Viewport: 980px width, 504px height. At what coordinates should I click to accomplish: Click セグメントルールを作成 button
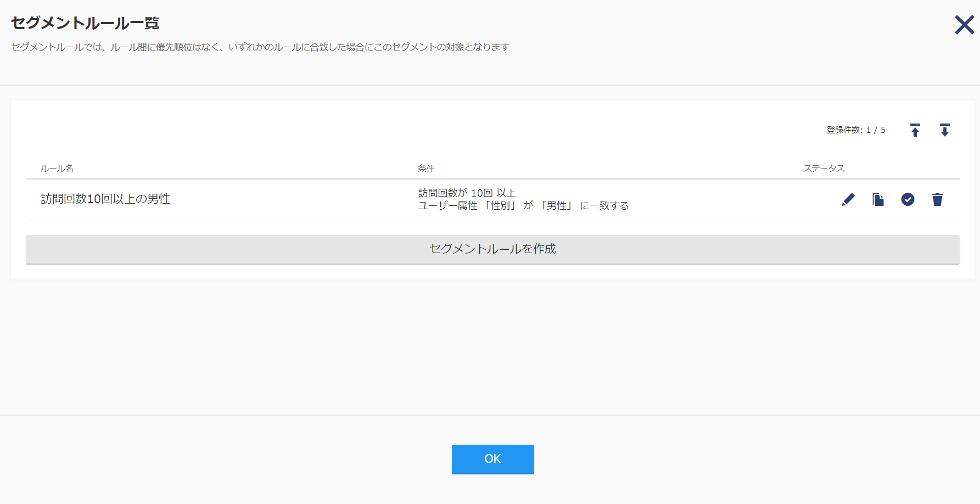pos(492,249)
